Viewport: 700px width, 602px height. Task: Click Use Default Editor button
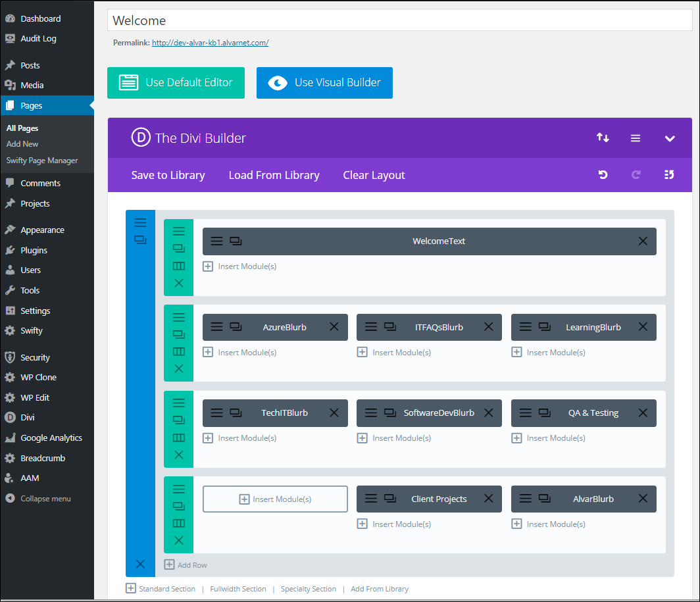click(x=176, y=83)
